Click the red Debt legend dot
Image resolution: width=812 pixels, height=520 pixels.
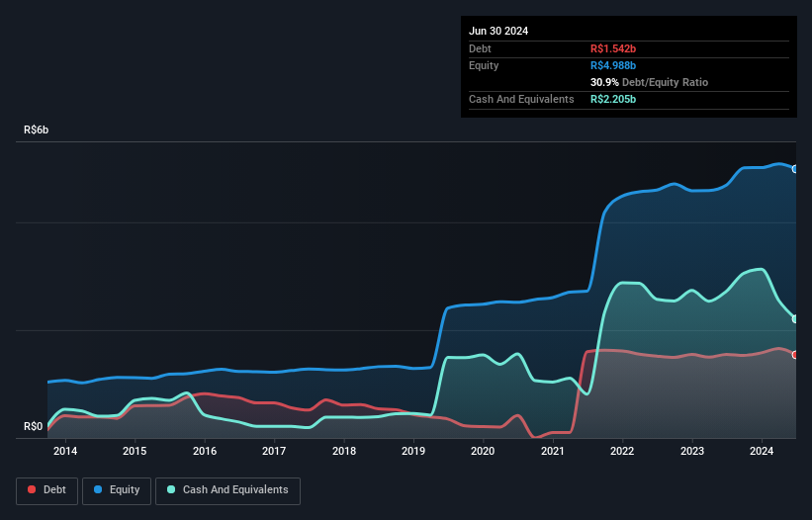click(x=32, y=489)
